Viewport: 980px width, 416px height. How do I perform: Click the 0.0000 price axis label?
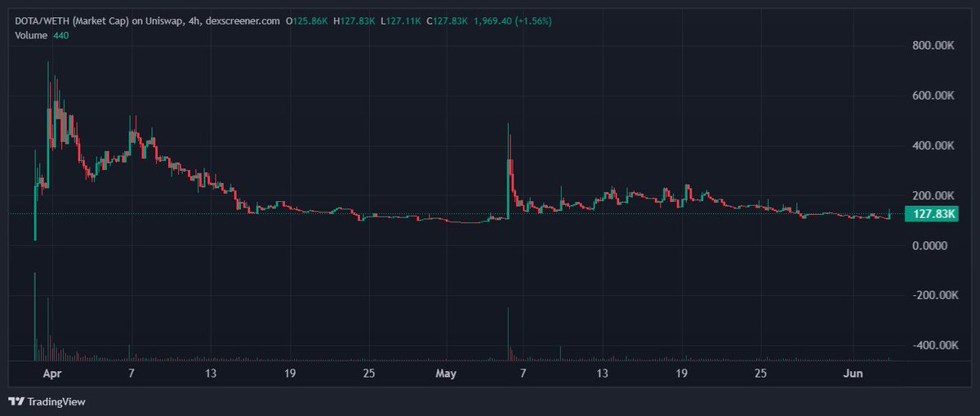[x=929, y=245]
